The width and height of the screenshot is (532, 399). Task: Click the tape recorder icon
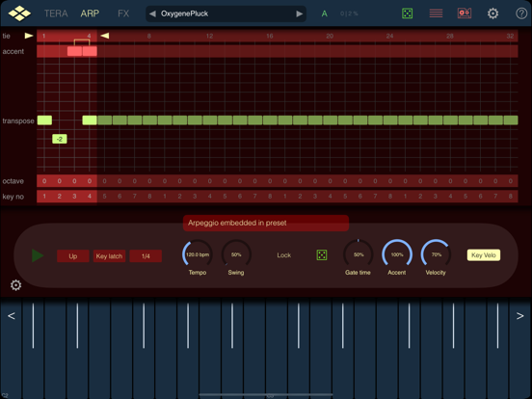click(465, 13)
